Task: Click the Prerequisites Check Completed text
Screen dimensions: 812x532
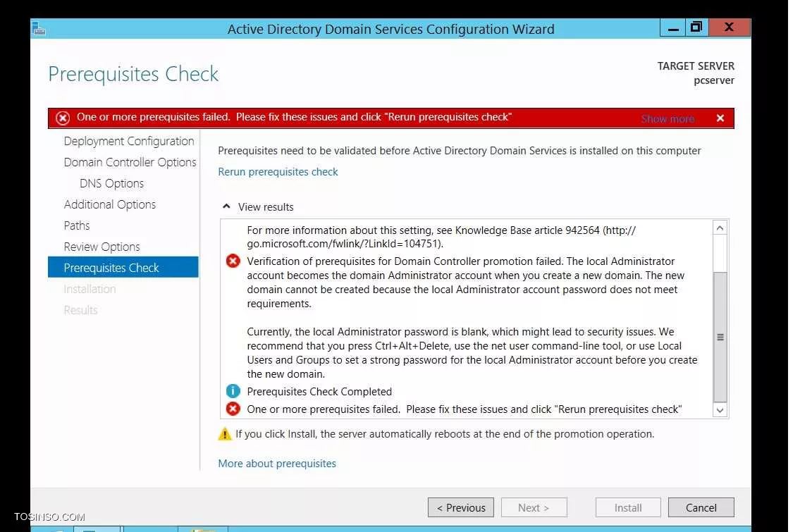Action: pos(319,392)
